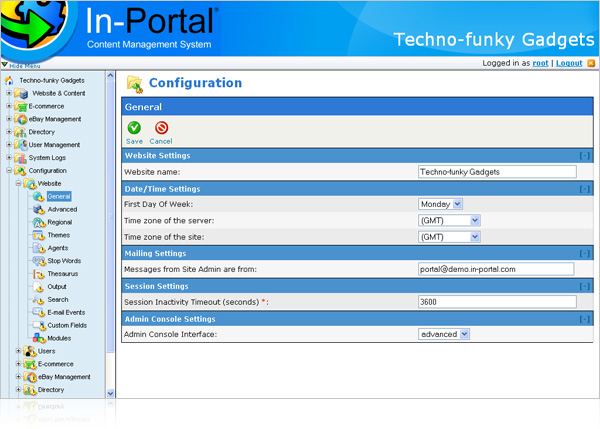The width and height of the screenshot is (600, 429).
Task: Click the In-Portal globe logo
Action: click(34, 27)
